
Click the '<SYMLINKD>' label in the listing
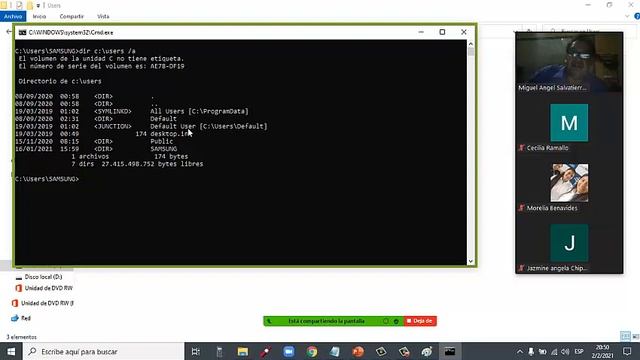coord(113,111)
